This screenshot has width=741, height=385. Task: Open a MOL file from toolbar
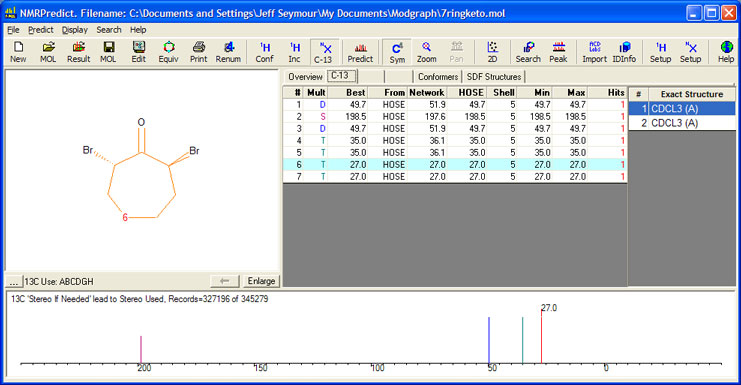[48, 52]
